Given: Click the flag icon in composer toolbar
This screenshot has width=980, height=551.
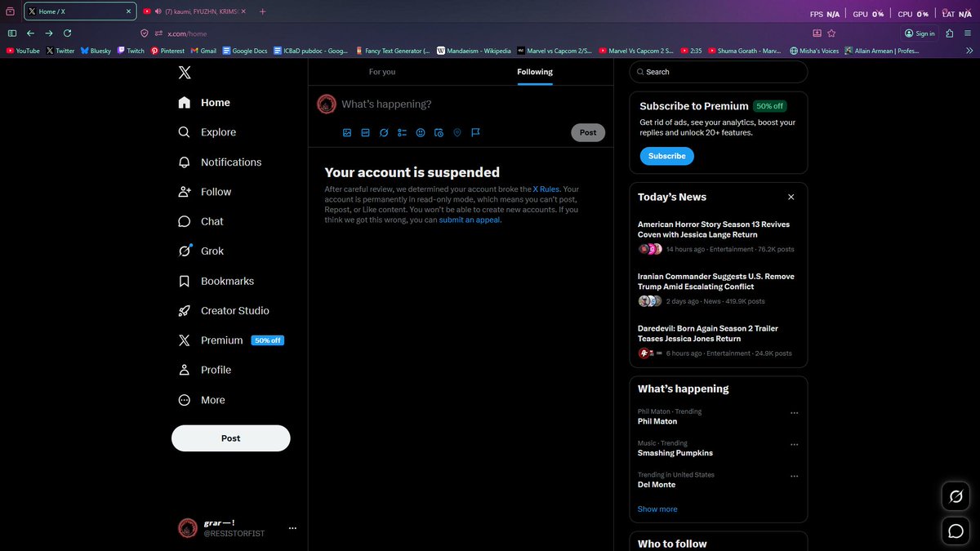Looking at the screenshot, I should [475, 132].
